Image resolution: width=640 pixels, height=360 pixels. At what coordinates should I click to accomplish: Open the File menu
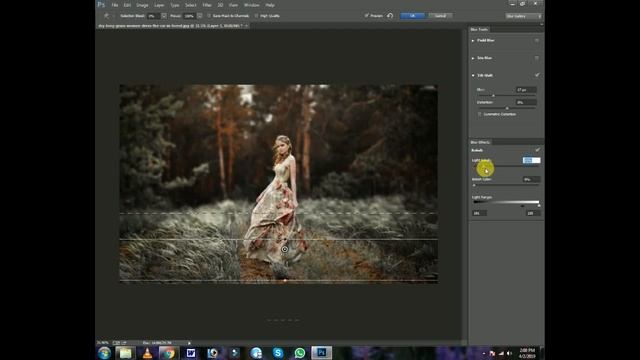pyautogui.click(x=115, y=5)
